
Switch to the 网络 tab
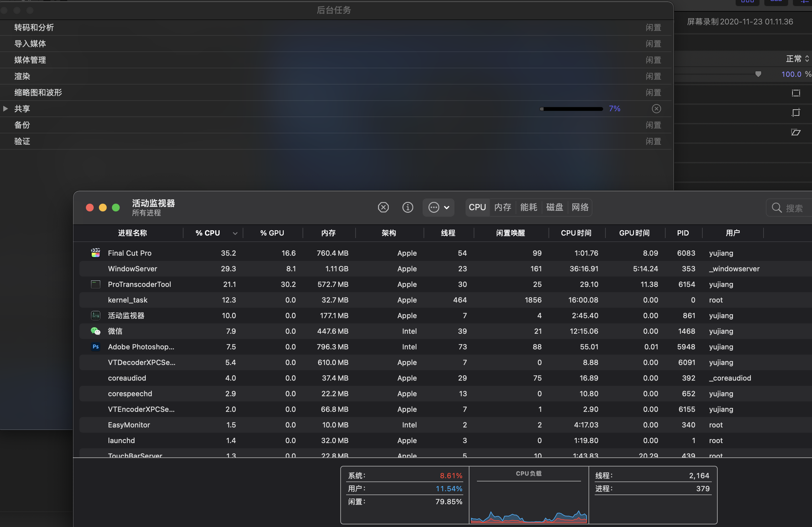tap(580, 207)
